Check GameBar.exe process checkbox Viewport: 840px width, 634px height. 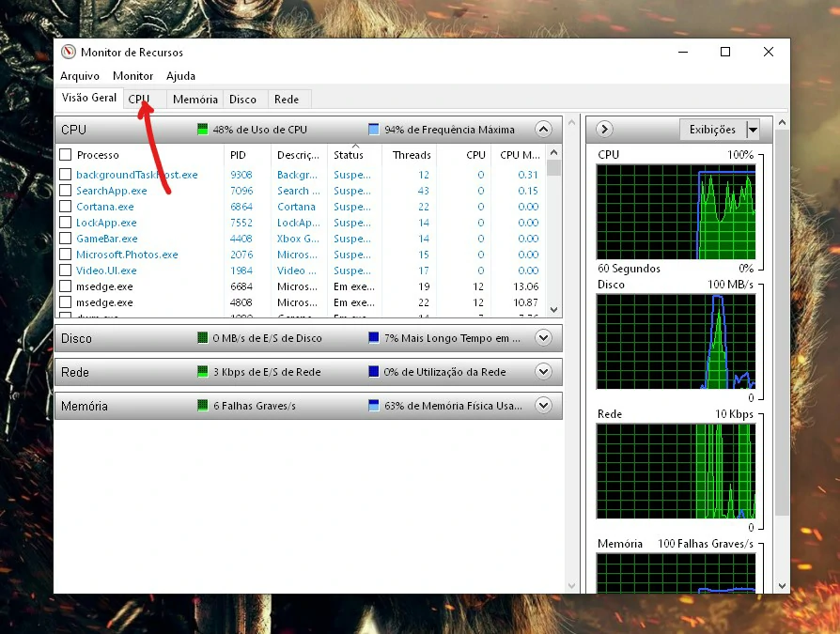66,239
